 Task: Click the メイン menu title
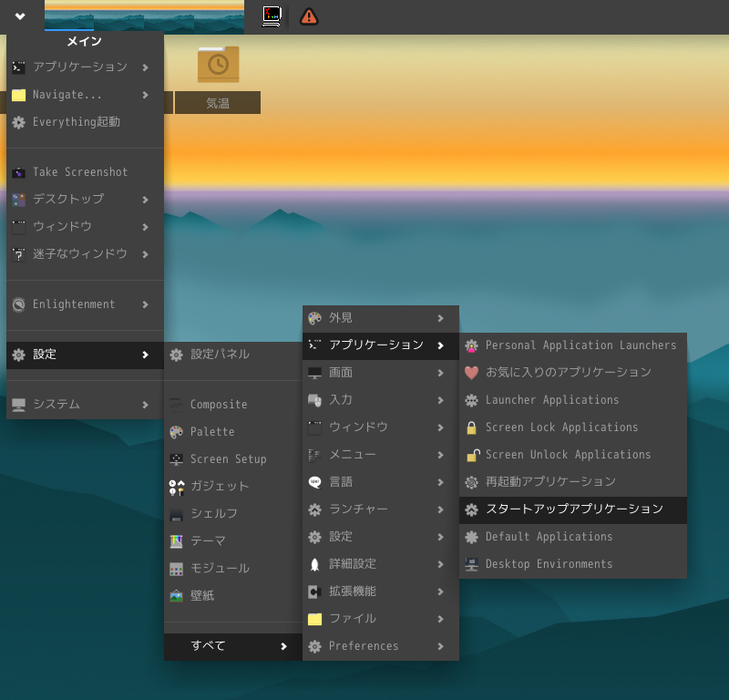84,42
